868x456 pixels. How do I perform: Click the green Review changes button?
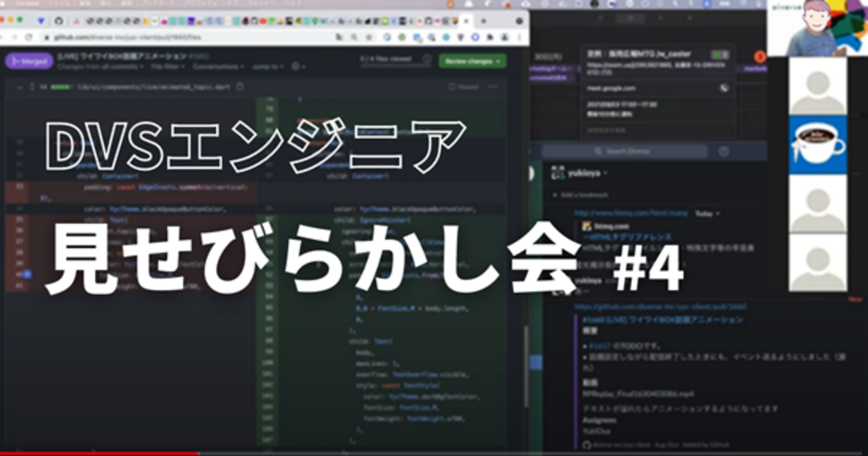[472, 61]
